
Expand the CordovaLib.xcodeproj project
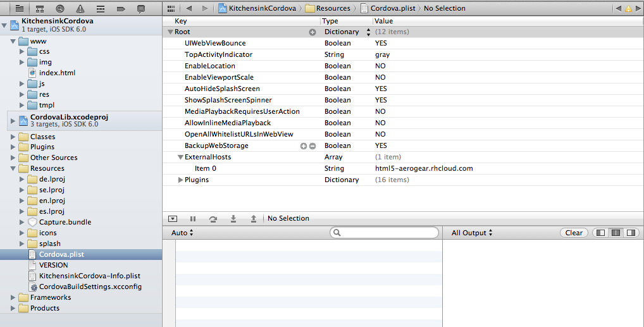pos(13,121)
